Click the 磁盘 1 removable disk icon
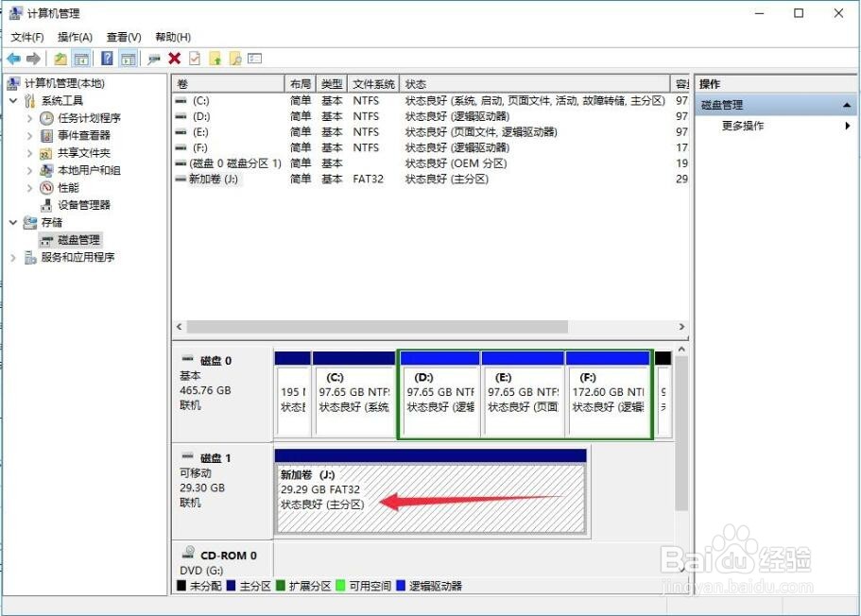Viewport: 861px width, 616px height. 188,456
